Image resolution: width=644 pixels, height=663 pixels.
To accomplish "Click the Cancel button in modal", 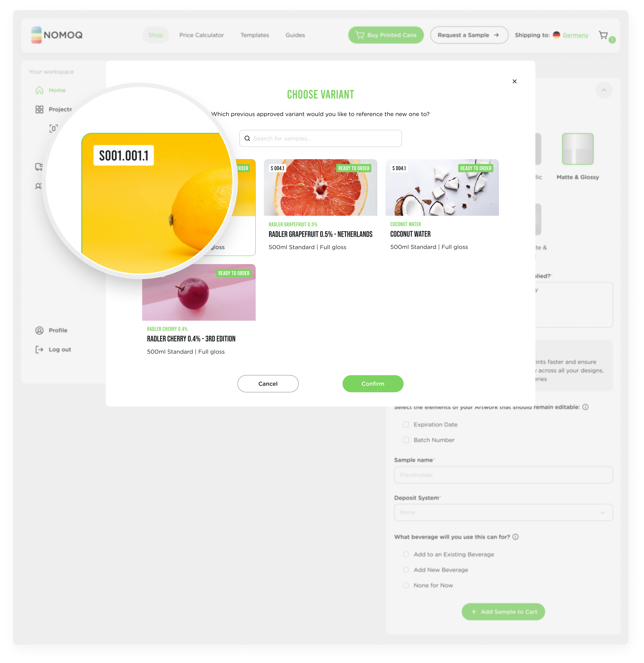I will 268,383.
